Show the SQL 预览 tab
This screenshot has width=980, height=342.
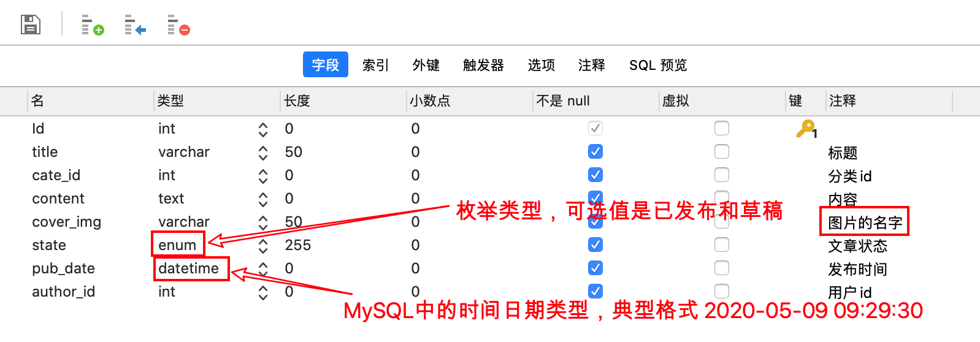tap(658, 65)
